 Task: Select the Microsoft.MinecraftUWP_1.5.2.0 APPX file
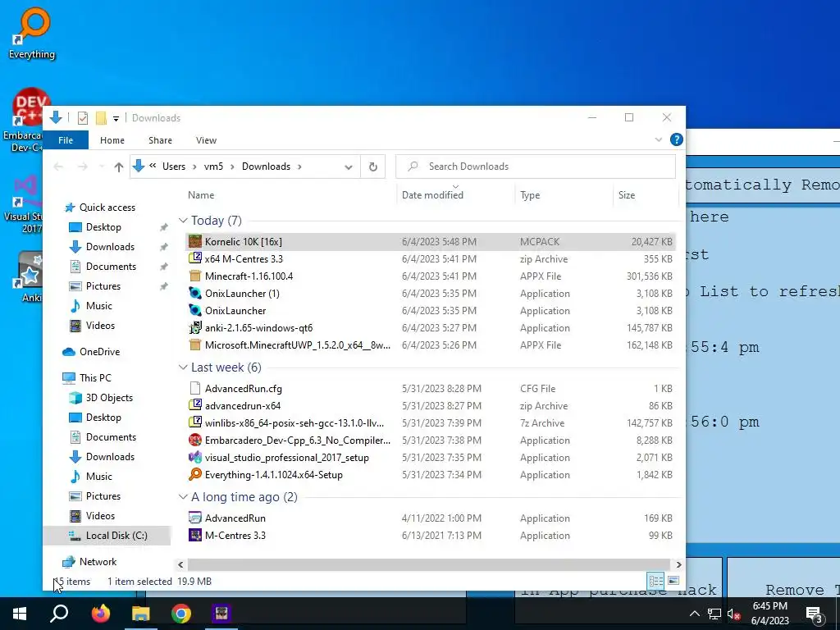(x=431, y=345)
